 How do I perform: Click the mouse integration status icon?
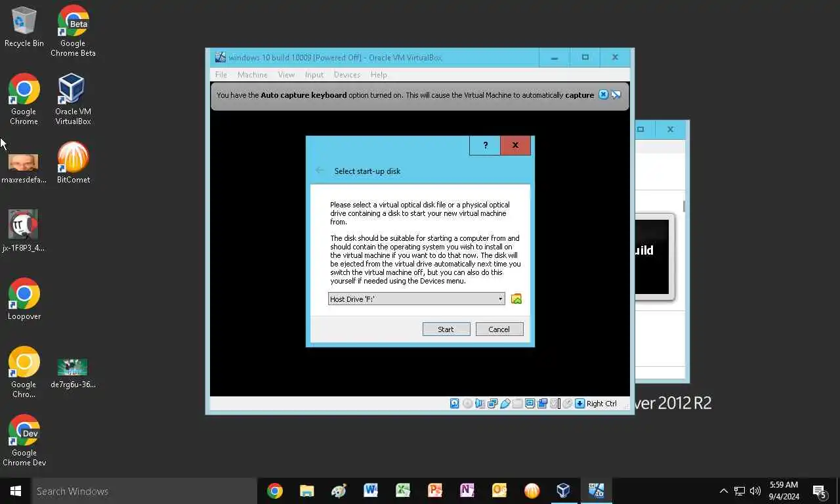pos(568,404)
